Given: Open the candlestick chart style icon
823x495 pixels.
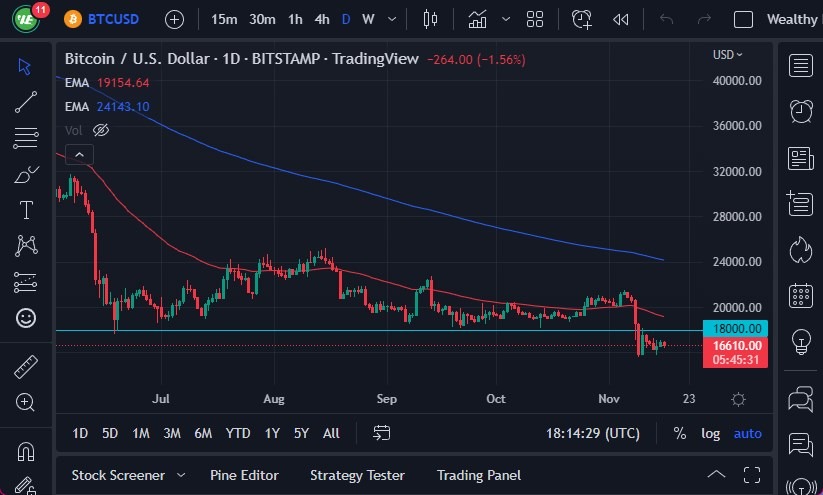Looking at the screenshot, I should pos(431,19).
